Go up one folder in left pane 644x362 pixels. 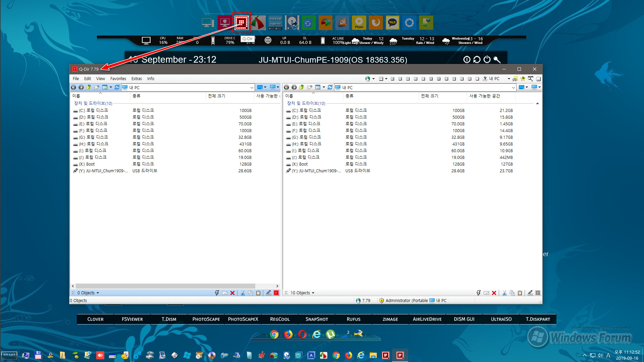click(x=89, y=87)
